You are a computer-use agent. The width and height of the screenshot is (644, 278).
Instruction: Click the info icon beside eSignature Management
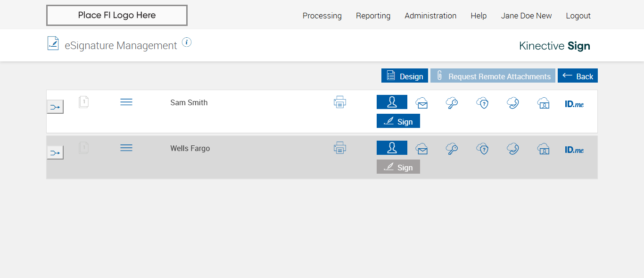pyautogui.click(x=187, y=42)
